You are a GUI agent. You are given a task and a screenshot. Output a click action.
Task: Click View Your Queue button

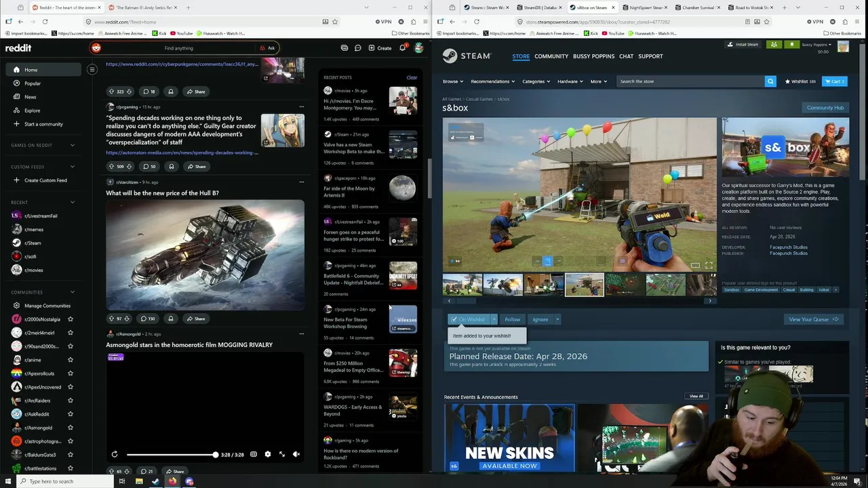pyautogui.click(x=813, y=319)
